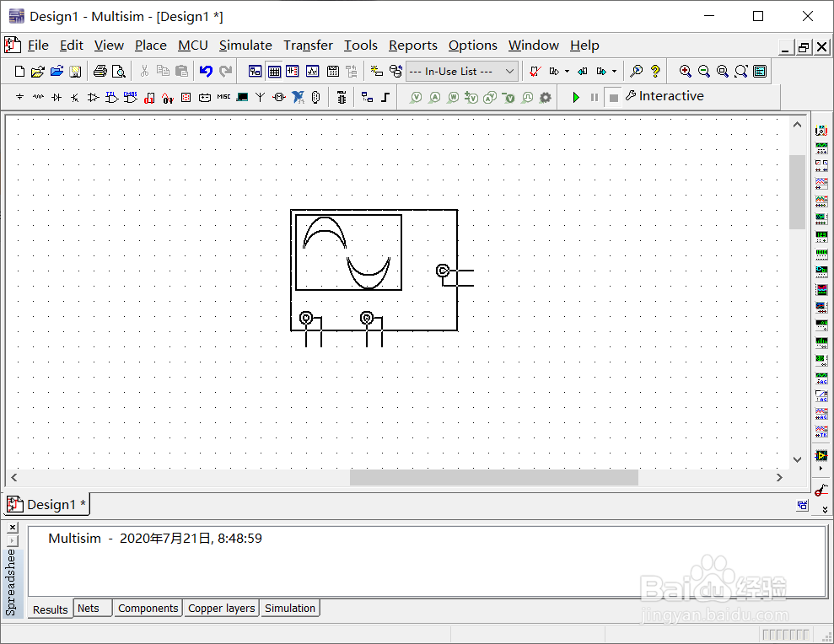Screen dimensions: 834x644
Task: Click the vertical scrollbar down arrow
Action: click(x=797, y=459)
